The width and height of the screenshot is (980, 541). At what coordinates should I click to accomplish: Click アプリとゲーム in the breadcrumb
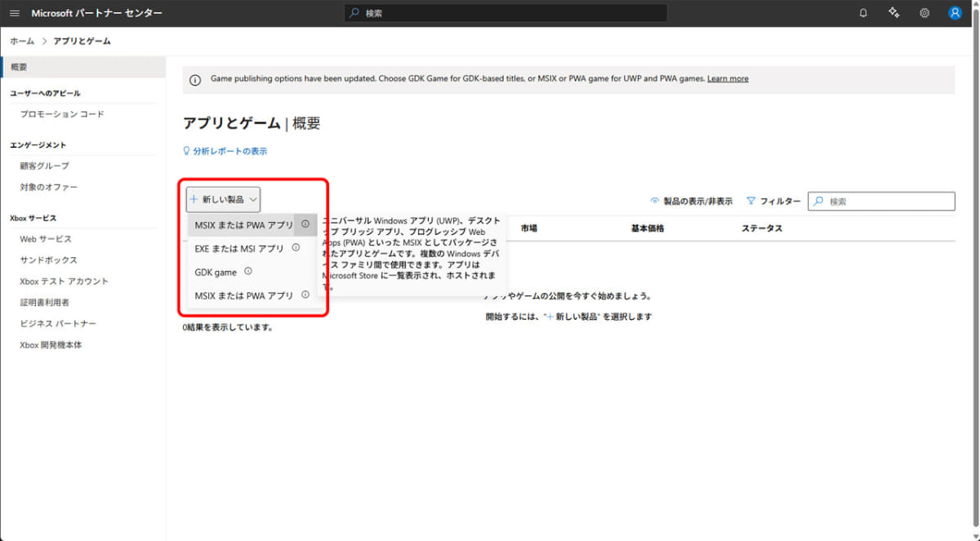pos(82,41)
